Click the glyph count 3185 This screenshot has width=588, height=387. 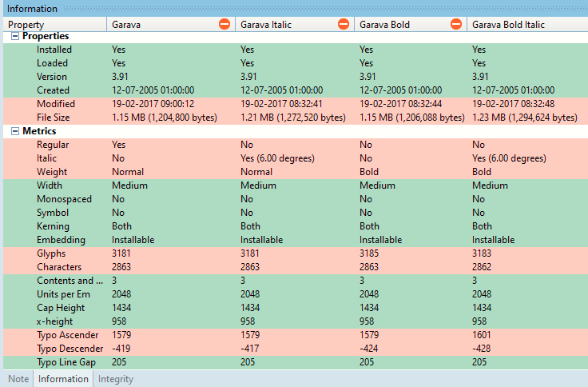coord(369,253)
